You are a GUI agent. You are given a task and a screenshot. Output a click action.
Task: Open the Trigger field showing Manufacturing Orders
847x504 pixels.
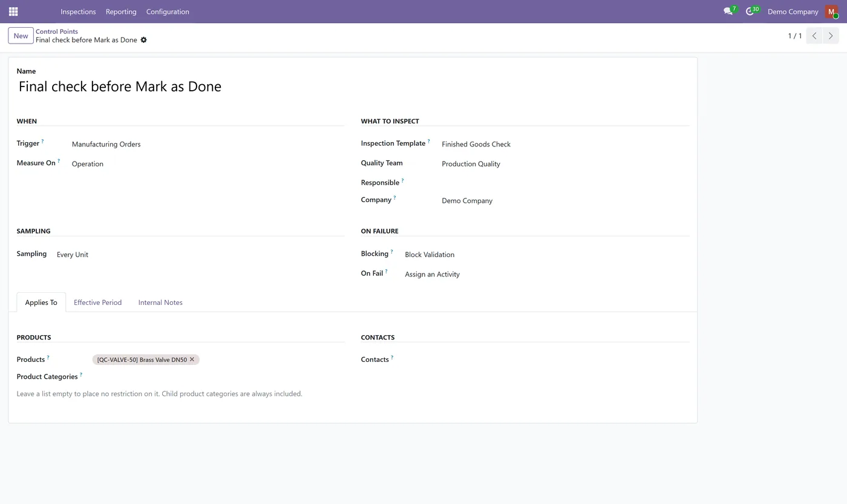[208, 144]
